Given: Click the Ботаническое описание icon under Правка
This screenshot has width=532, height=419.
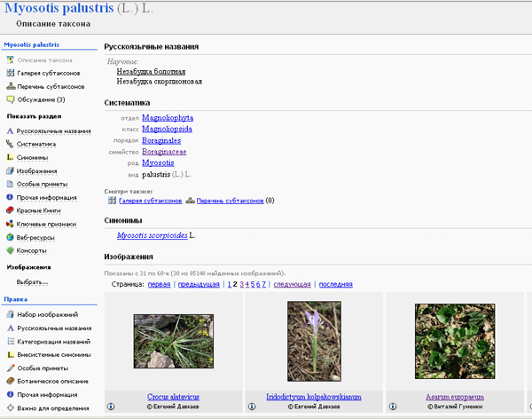Looking at the screenshot, I should click(10, 381).
